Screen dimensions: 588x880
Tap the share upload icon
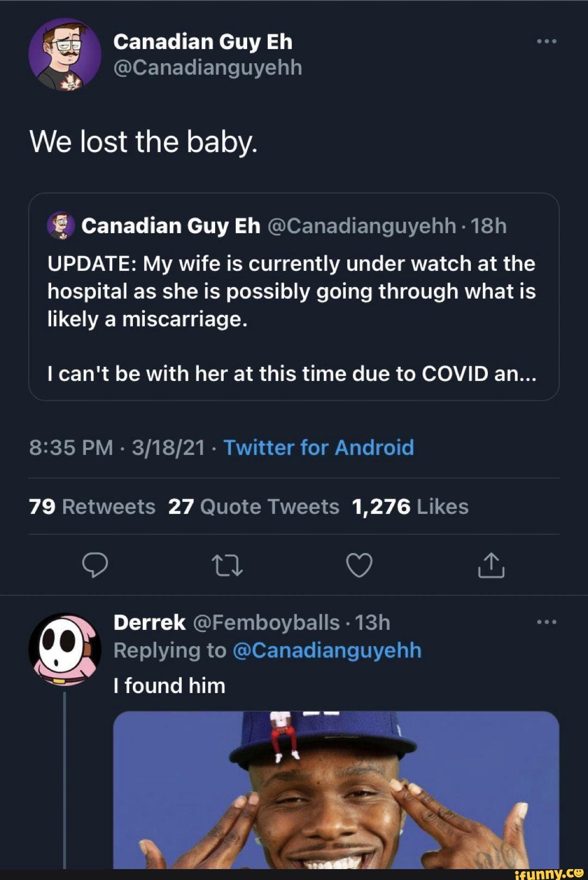pos(491,565)
